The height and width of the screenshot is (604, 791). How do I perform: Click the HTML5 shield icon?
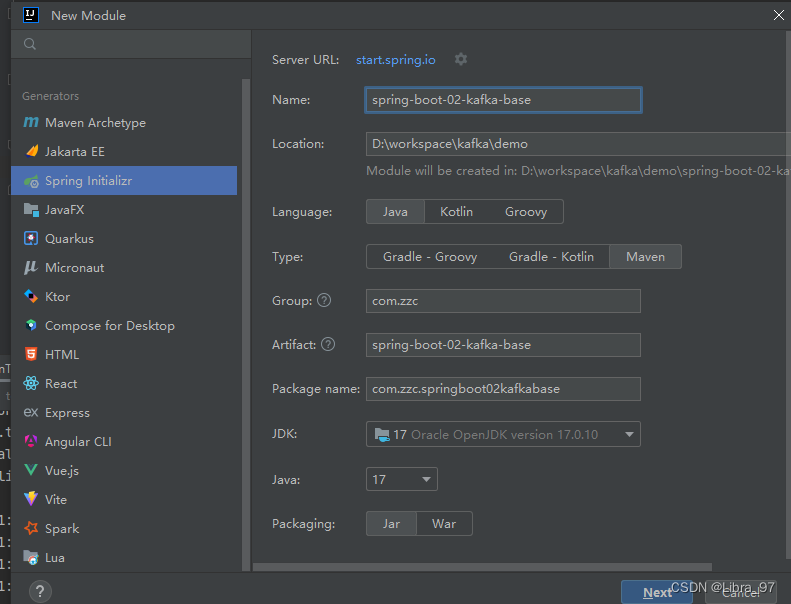(31, 354)
